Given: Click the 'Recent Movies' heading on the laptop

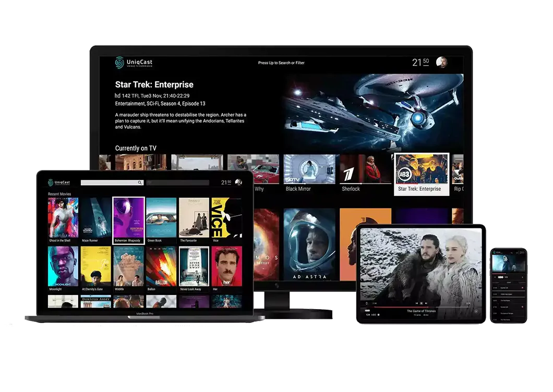Looking at the screenshot, I should [x=59, y=194].
